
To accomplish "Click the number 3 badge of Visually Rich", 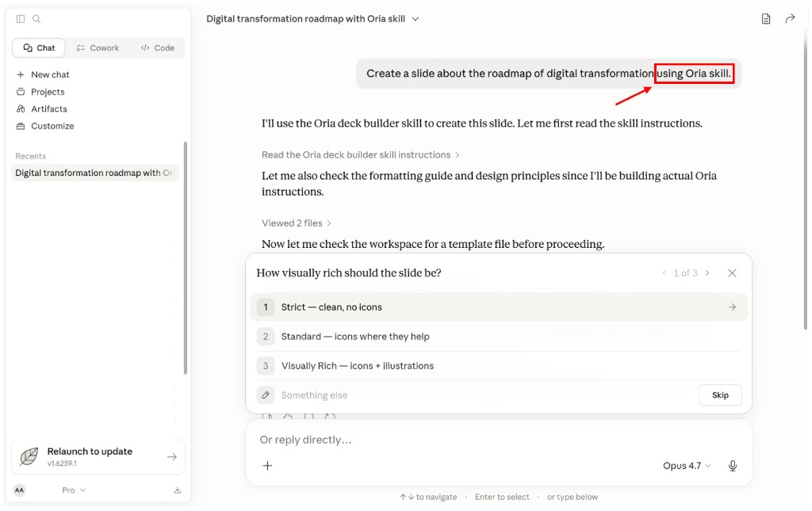I will tap(266, 366).
